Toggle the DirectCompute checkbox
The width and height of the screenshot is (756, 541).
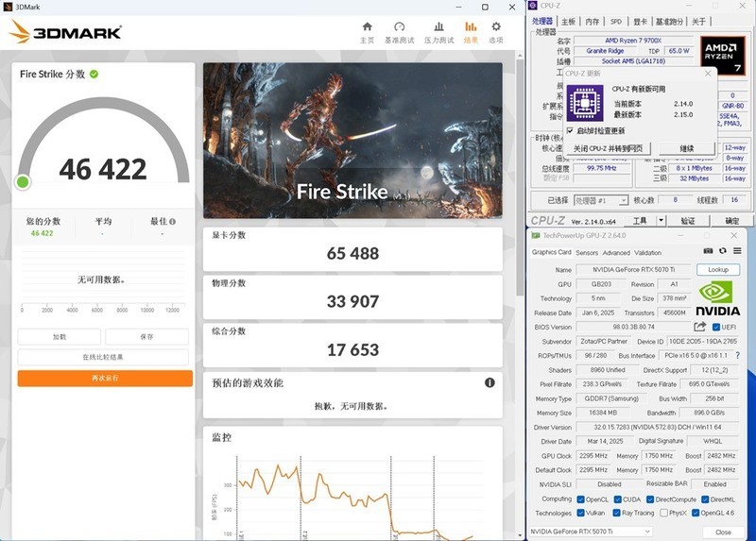tap(650, 499)
